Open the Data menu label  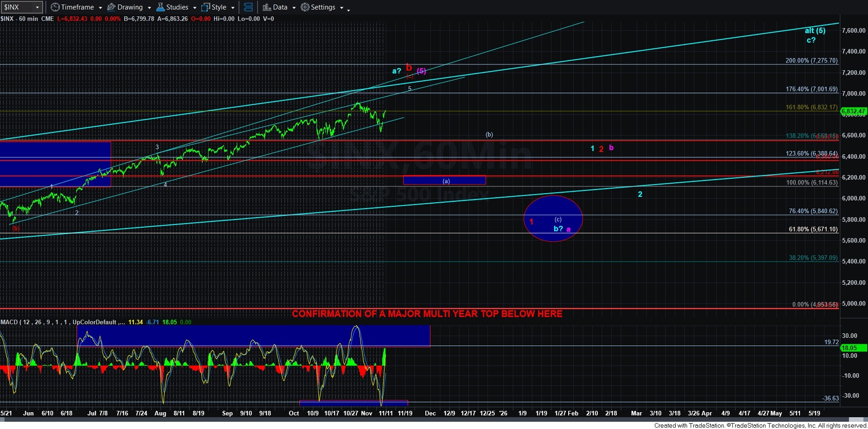point(280,7)
